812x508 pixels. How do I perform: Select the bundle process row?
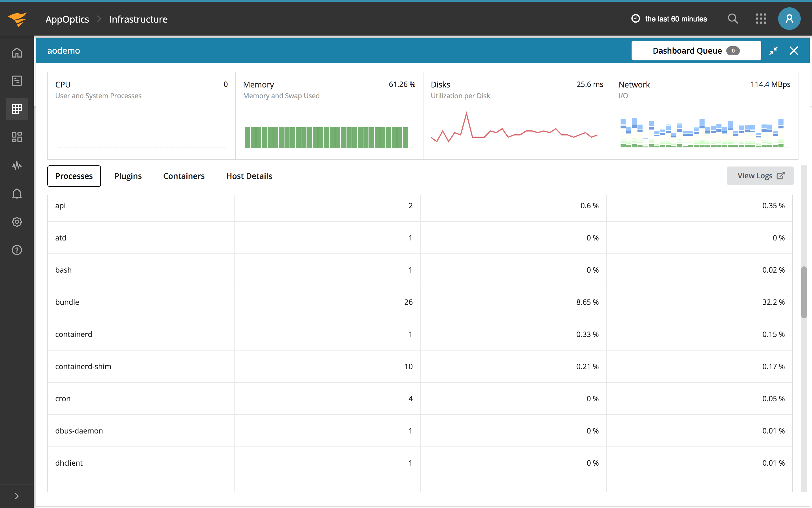(x=420, y=302)
